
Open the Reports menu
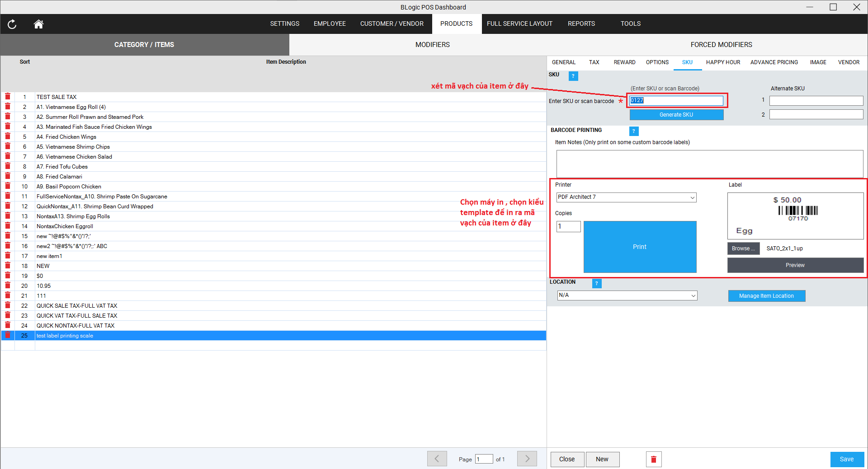581,23
